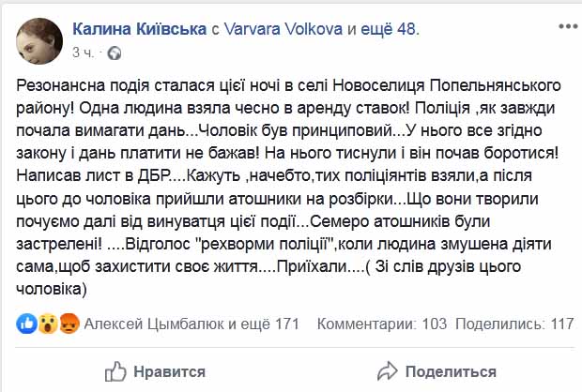Open the Калина Київська profile name link
Screen dimensions: 582x392
click(140, 28)
